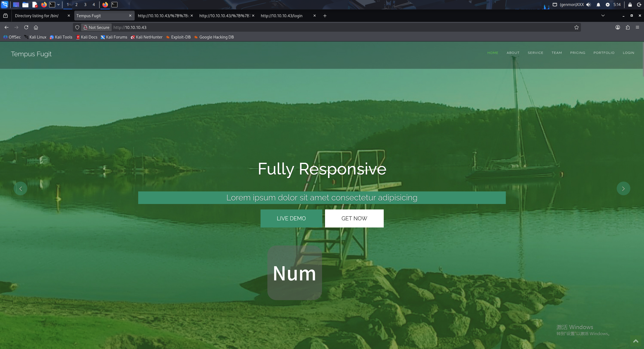Expand the terminal launcher dropdown arrow
This screenshot has width=644, height=349.
pyautogui.click(x=58, y=5)
